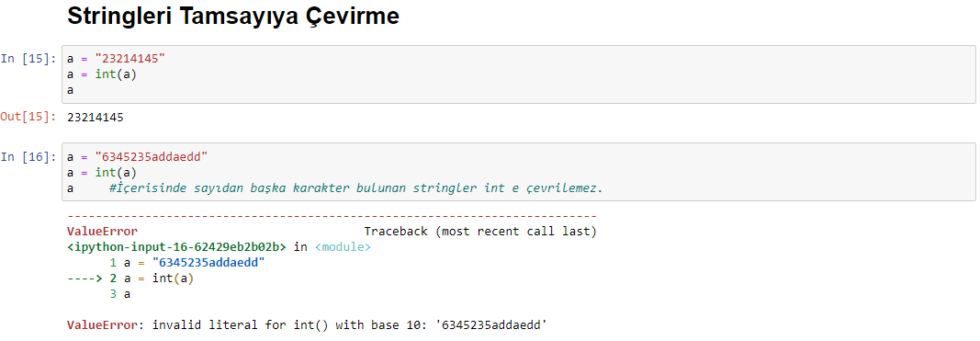Click the int(a) line in cell 15
This screenshot has height=341, width=980.
pyautogui.click(x=102, y=74)
